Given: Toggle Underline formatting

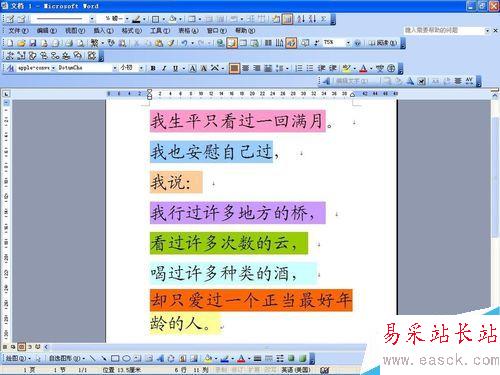Looking at the screenshot, I should click(x=175, y=68).
